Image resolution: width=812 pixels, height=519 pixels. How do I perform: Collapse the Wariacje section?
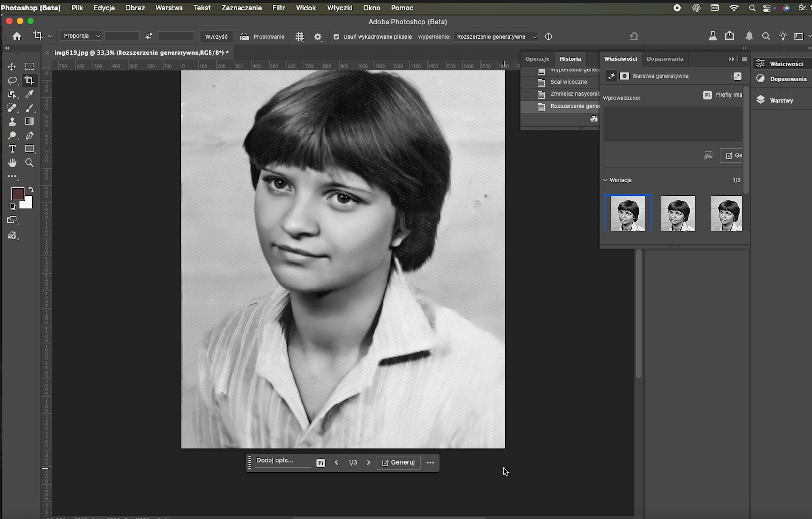605,180
